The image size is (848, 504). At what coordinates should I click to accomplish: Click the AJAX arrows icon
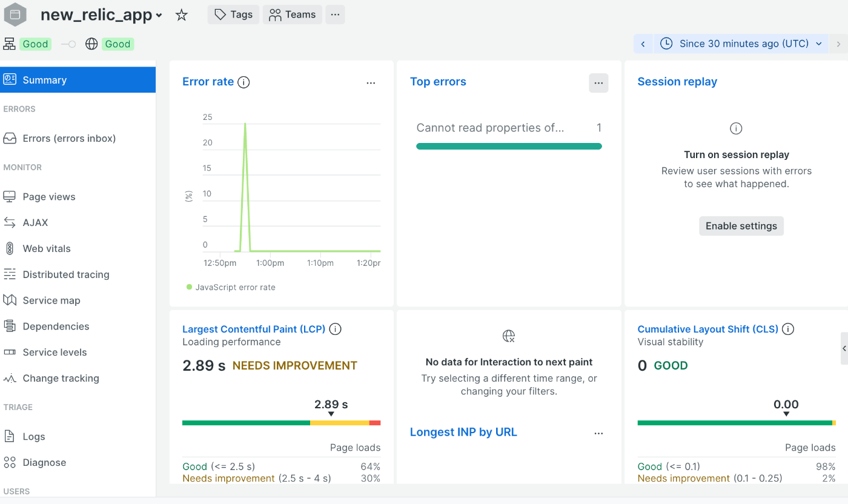coord(10,222)
